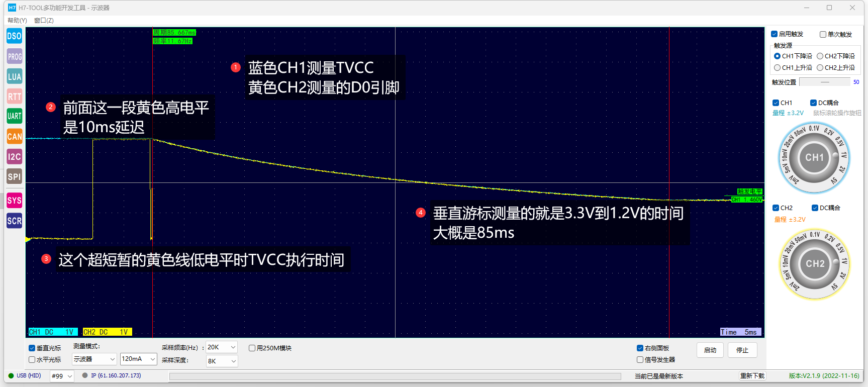Select the PROG programmer icon
868x387 pixels.
point(14,56)
